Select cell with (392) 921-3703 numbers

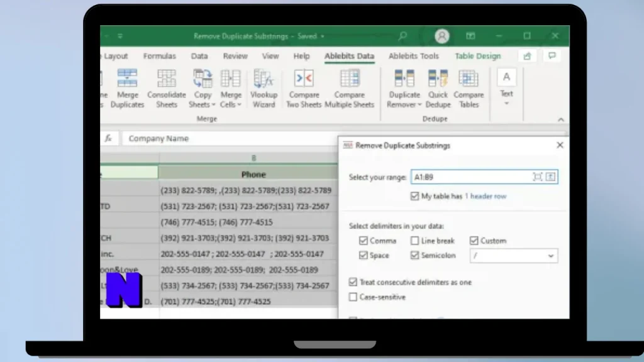pos(248,238)
